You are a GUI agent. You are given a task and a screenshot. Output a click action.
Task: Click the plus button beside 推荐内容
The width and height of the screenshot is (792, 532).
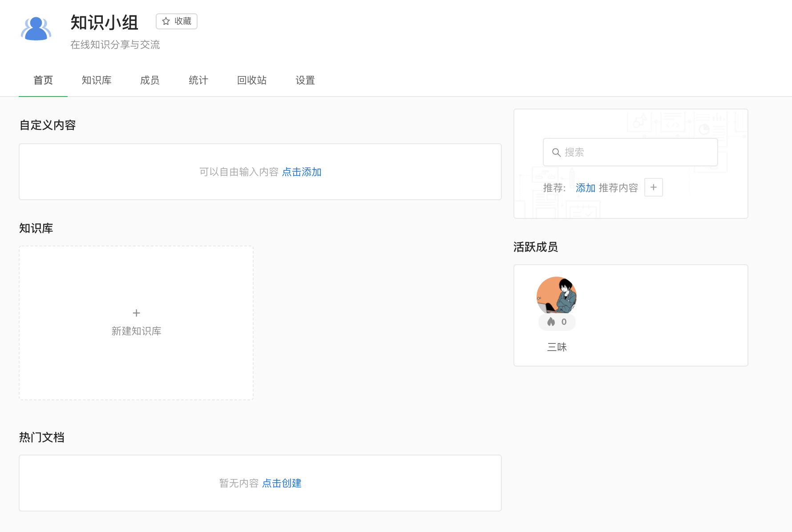(x=654, y=187)
